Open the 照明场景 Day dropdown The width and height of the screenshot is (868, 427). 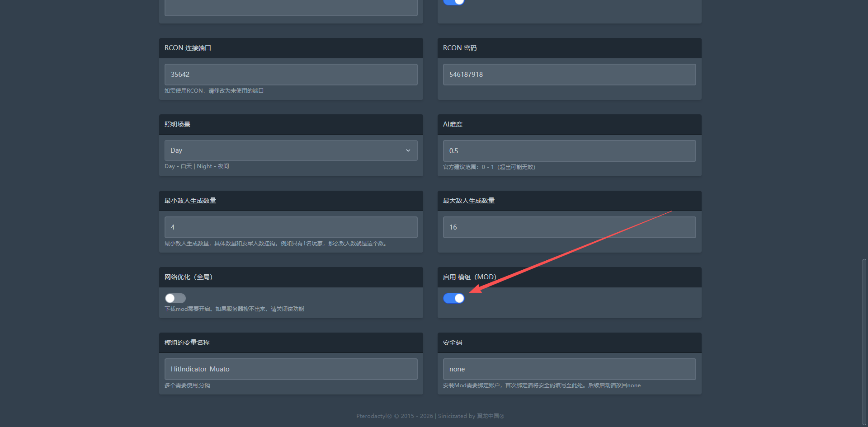click(291, 150)
